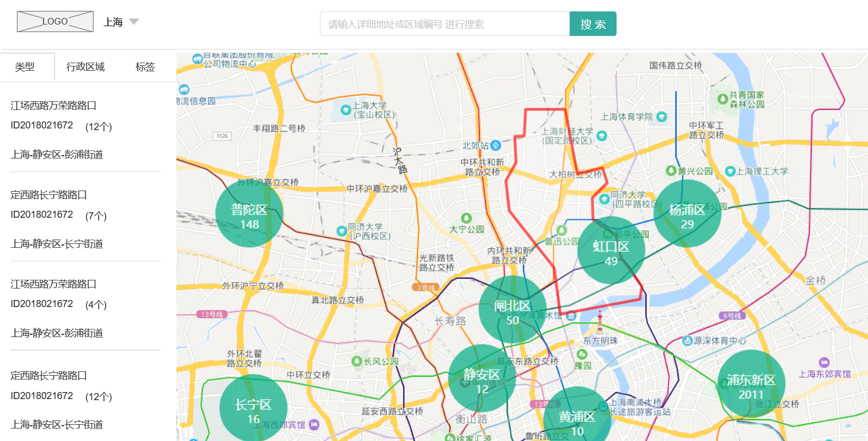Click the 丰翔路二号桥 map label
Image resolution: width=868 pixels, height=441 pixels.
coord(279,128)
